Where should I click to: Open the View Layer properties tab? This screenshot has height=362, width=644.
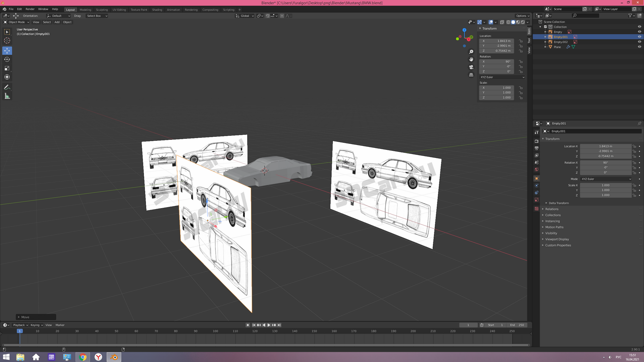(537, 155)
